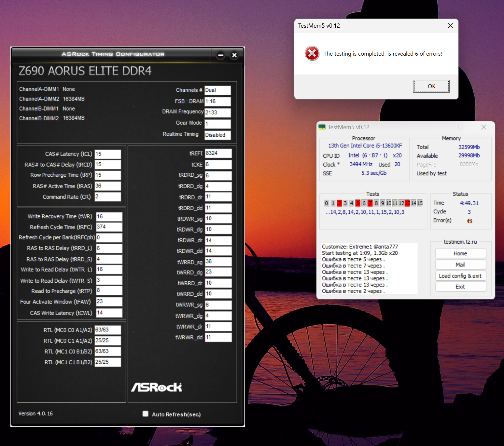This screenshot has height=446, width=504.
Task: Click Total memory value "32599Mb"
Action: [x=469, y=147]
